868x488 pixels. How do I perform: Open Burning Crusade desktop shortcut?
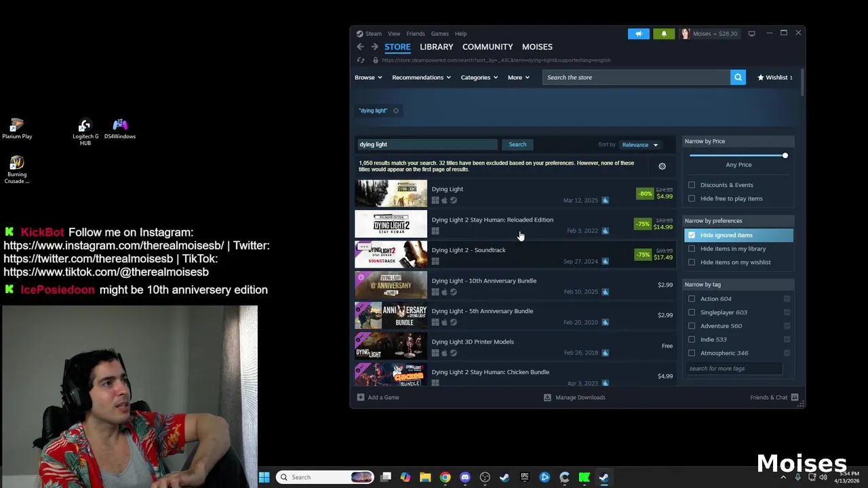[17, 169]
